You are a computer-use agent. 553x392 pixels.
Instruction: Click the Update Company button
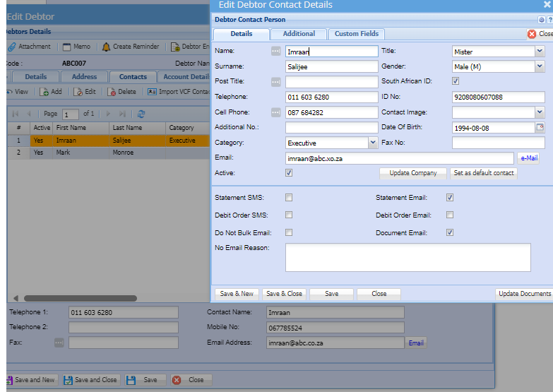click(x=413, y=173)
